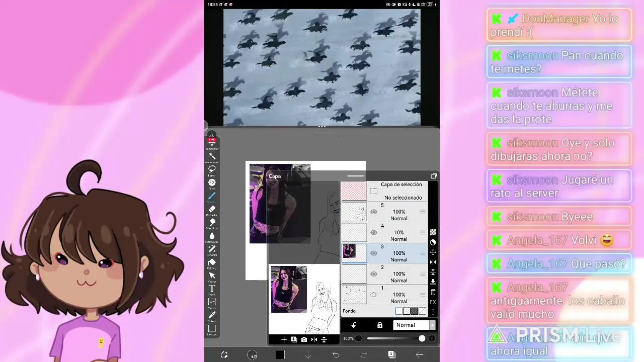The image size is (644, 362).
Task: Redo the action
Action: click(364, 355)
